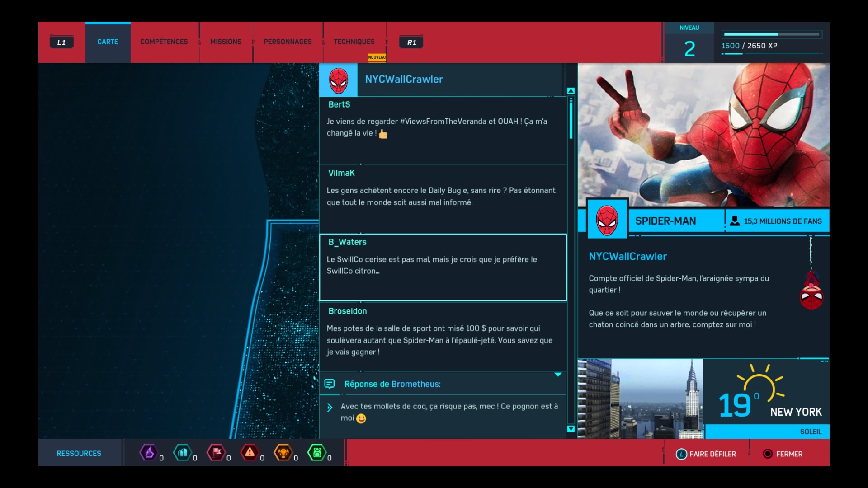Select the R1 shoulder button icon
The width and height of the screenshot is (868, 488).
pyautogui.click(x=411, y=42)
